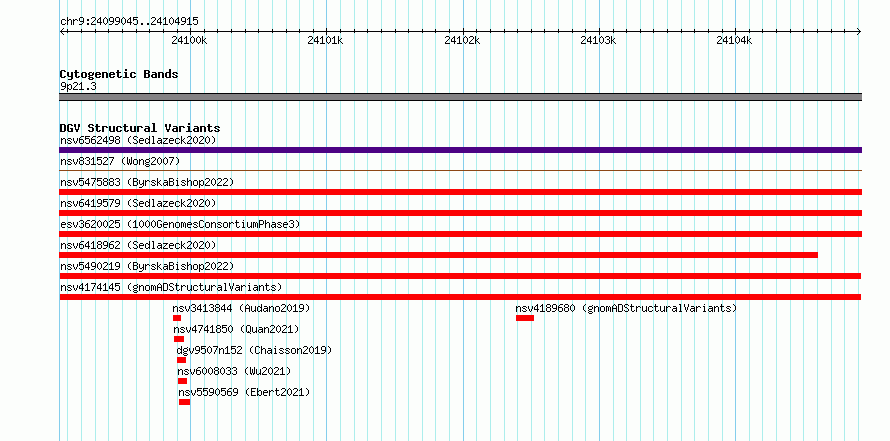Click the 24100k ruler position label
The width and height of the screenshot is (890, 441).
190,40
